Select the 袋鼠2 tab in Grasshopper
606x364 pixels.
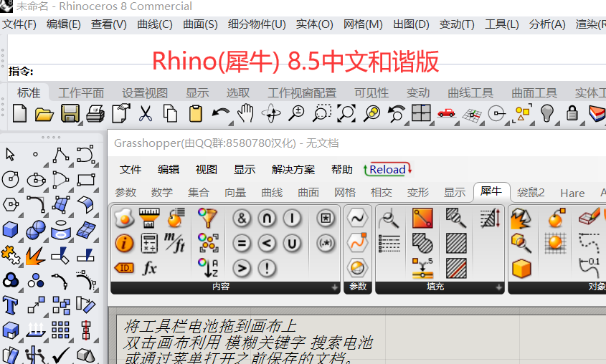click(531, 192)
